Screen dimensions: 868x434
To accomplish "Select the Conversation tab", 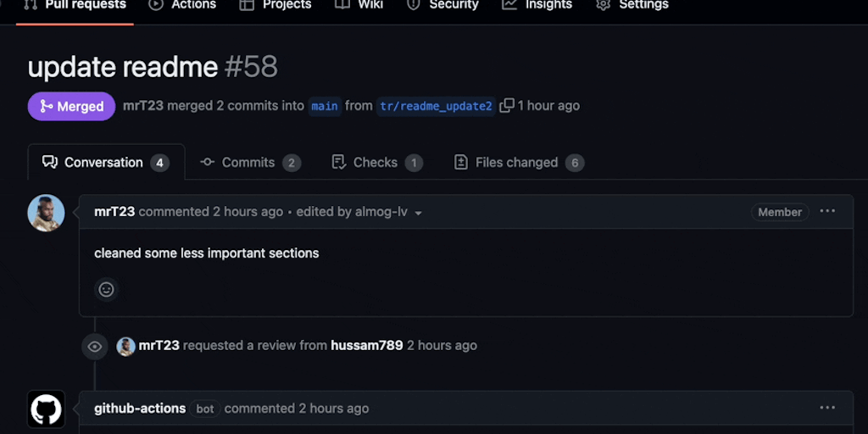I will [105, 163].
